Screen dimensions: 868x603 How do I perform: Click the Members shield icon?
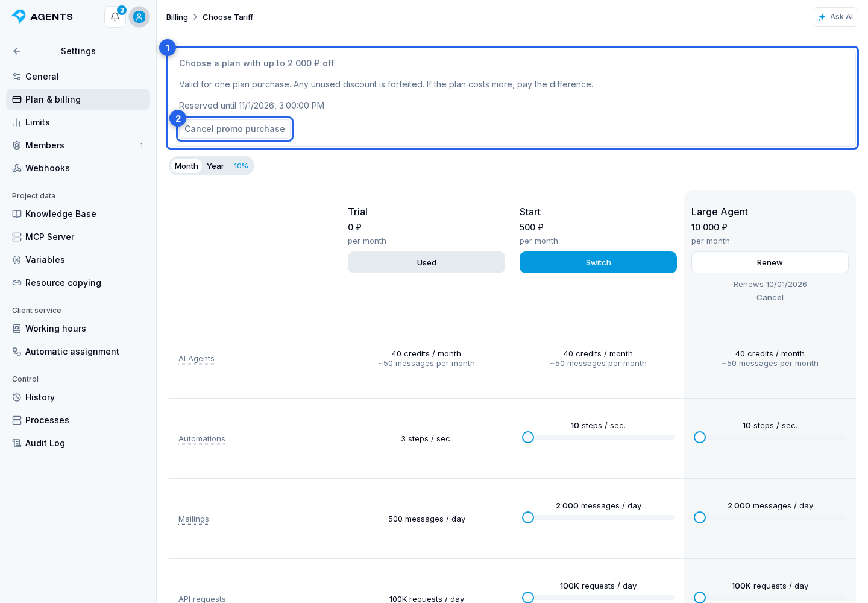point(17,145)
